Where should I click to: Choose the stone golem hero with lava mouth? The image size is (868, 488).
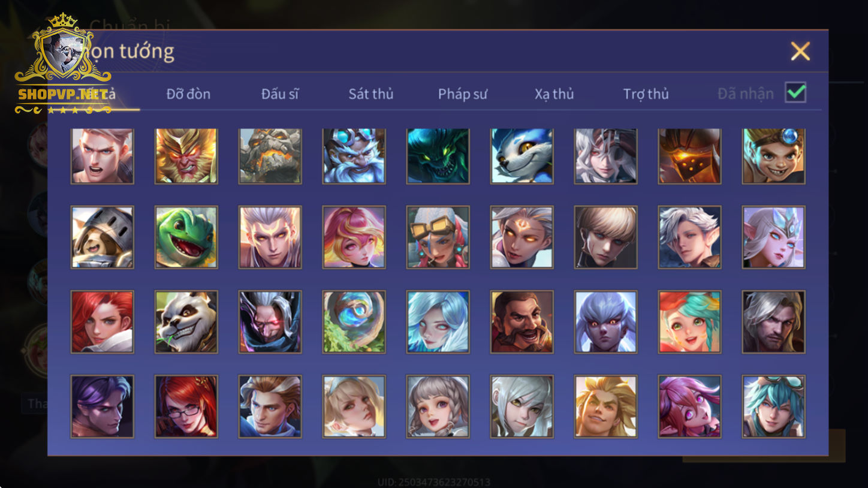[x=270, y=156]
